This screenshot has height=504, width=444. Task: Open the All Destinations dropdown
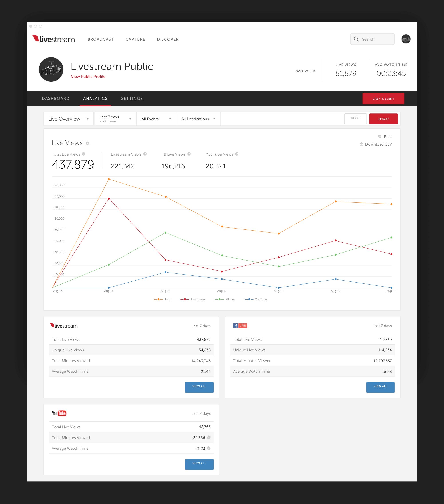[x=198, y=119]
